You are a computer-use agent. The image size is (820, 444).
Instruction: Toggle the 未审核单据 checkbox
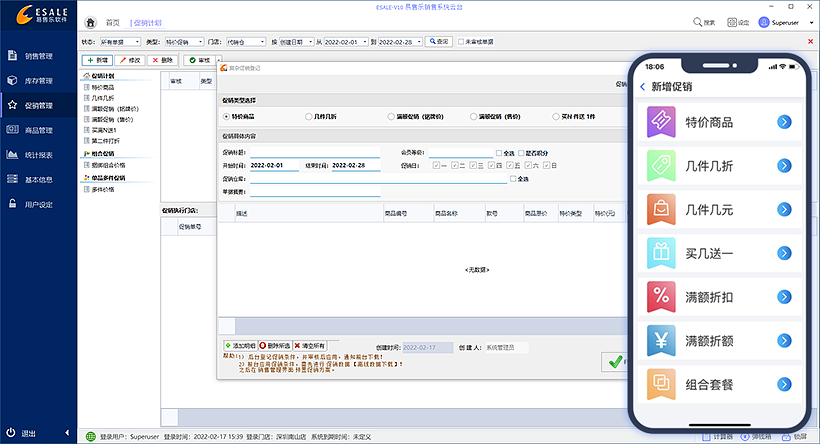460,41
